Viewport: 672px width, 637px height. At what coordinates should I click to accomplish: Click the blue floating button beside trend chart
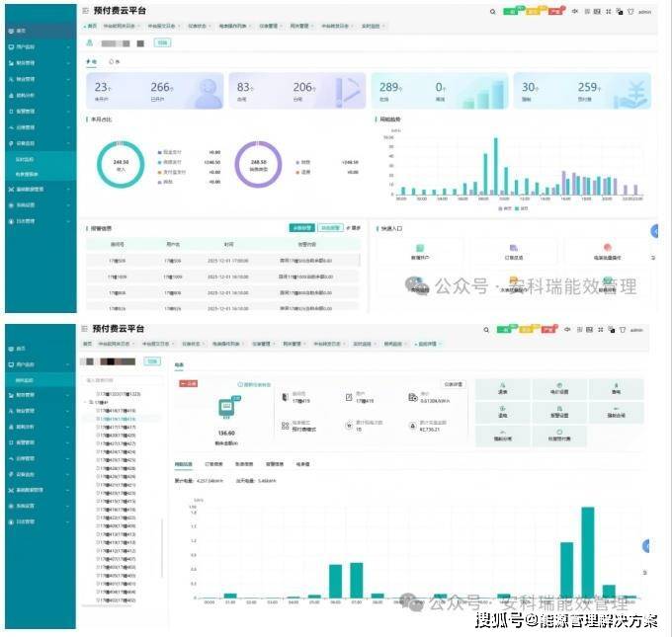653,230
